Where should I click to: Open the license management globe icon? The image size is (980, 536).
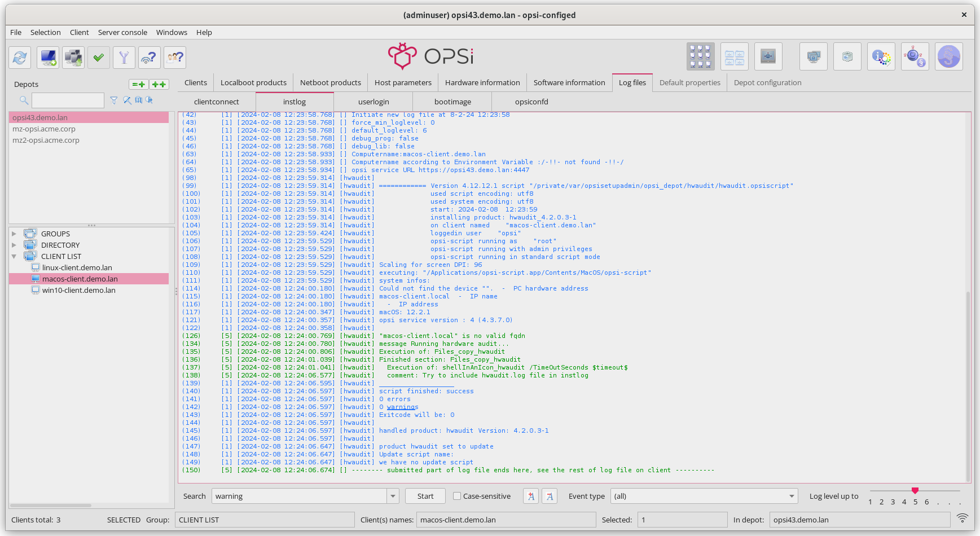click(915, 56)
